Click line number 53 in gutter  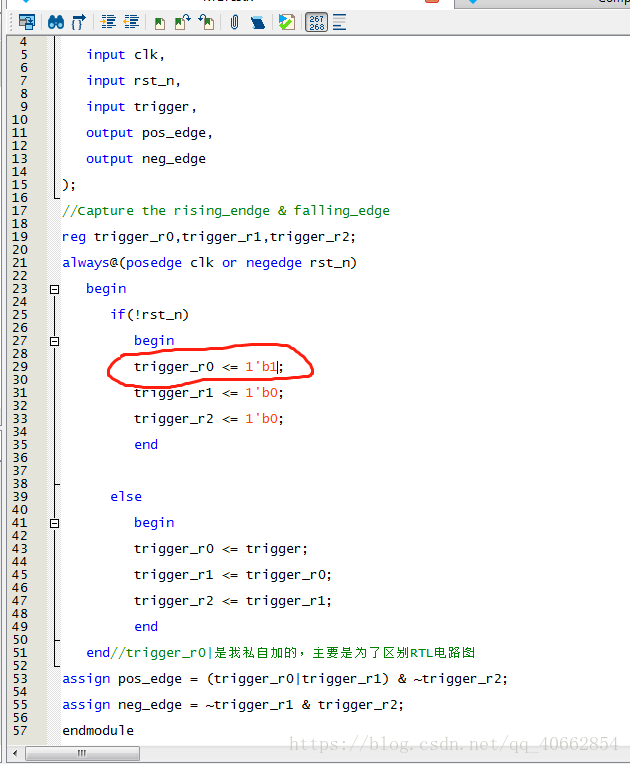(x=20, y=679)
